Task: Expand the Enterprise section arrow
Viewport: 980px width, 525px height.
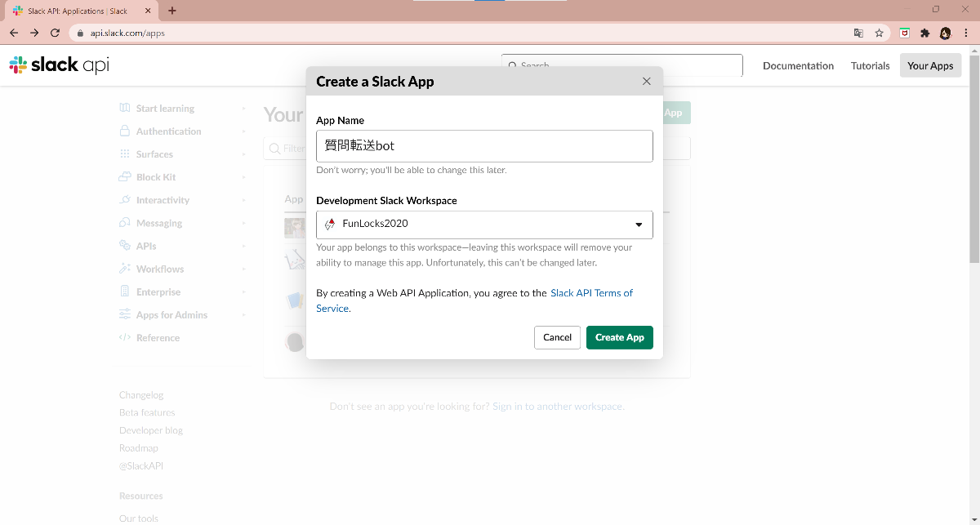Action: pos(243,291)
